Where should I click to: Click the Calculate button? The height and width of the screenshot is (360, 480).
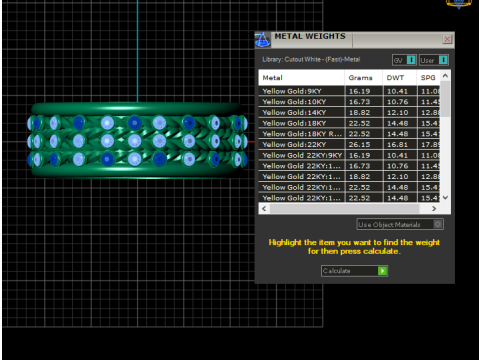click(x=354, y=271)
